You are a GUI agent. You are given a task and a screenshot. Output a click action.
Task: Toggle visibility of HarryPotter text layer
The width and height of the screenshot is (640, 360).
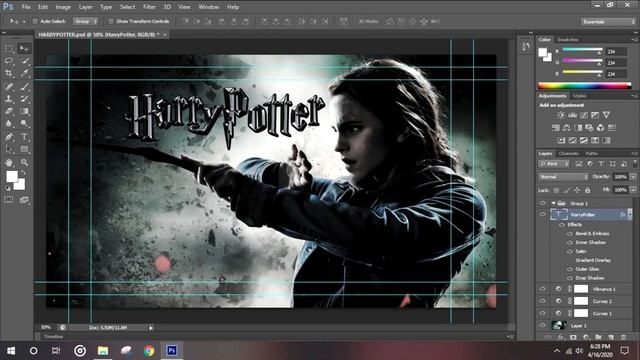point(542,214)
